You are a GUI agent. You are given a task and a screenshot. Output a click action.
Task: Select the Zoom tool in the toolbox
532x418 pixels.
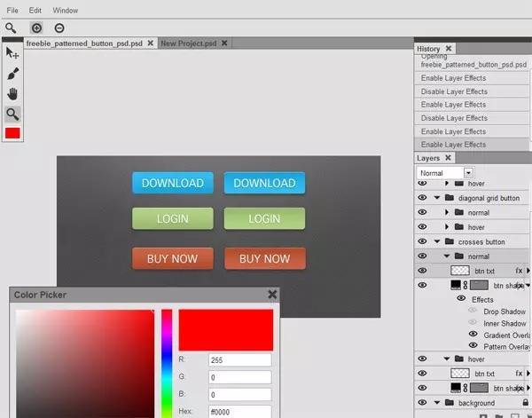click(x=12, y=114)
